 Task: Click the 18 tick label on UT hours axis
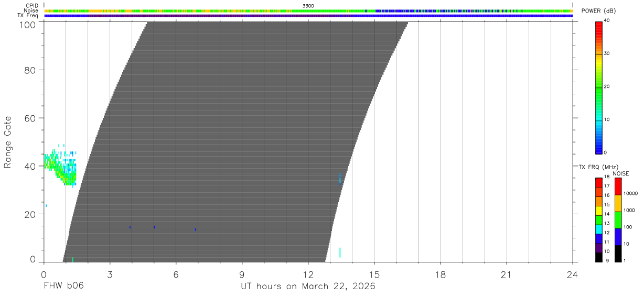441,274
